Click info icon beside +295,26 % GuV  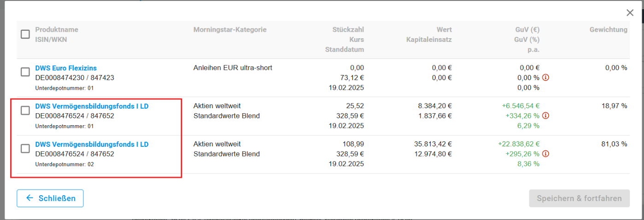click(546, 154)
